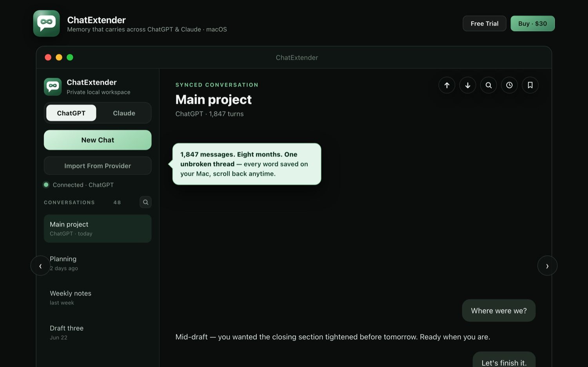Click the header tagline 'Memory that carries across'
The height and width of the screenshot is (367, 588).
147,29
